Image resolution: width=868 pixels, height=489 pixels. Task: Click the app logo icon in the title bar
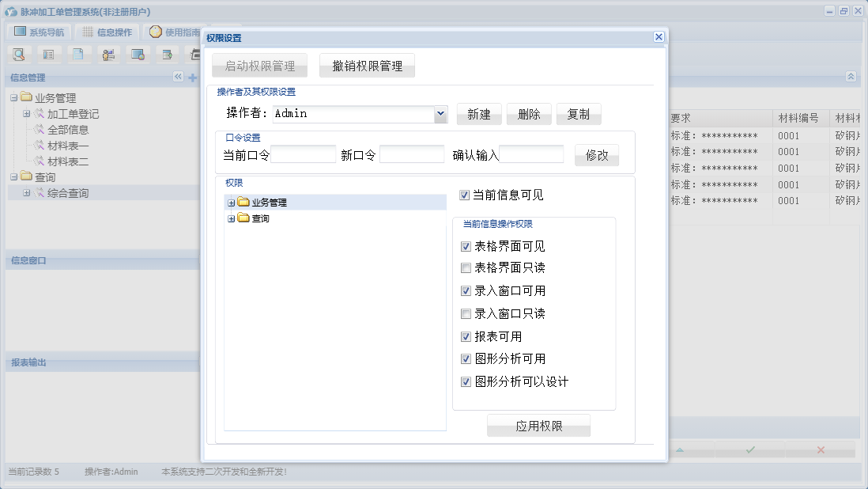coord(10,12)
